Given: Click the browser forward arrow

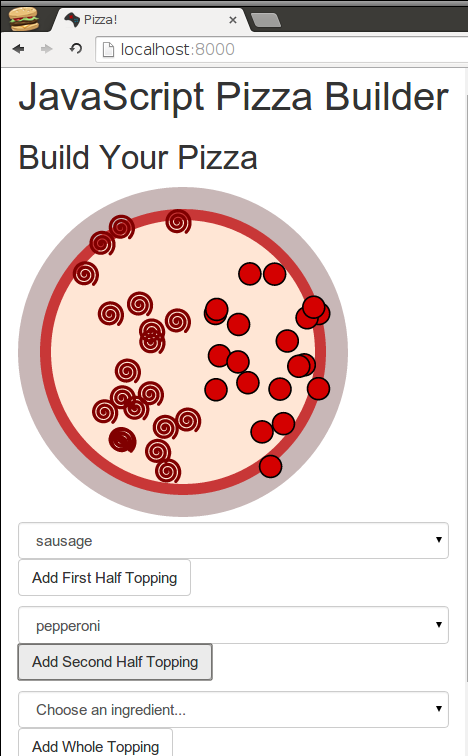Looking at the screenshot, I should click(46, 49).
